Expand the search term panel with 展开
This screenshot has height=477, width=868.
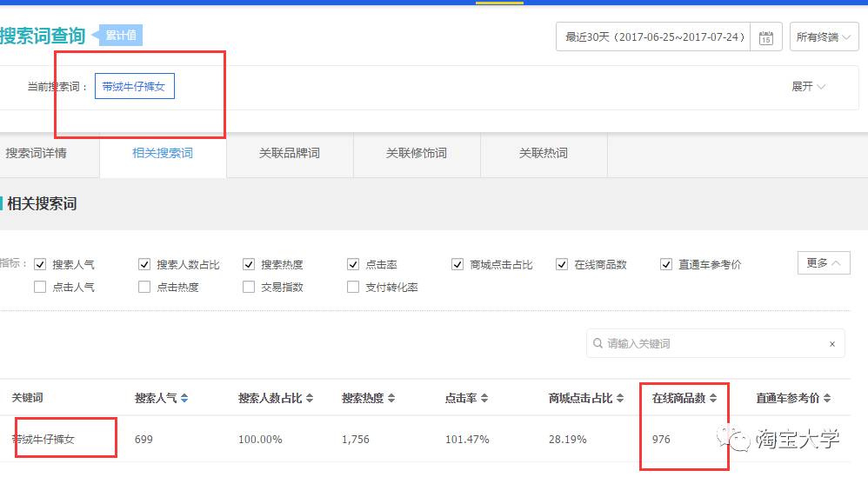click(x=808, y=87)
